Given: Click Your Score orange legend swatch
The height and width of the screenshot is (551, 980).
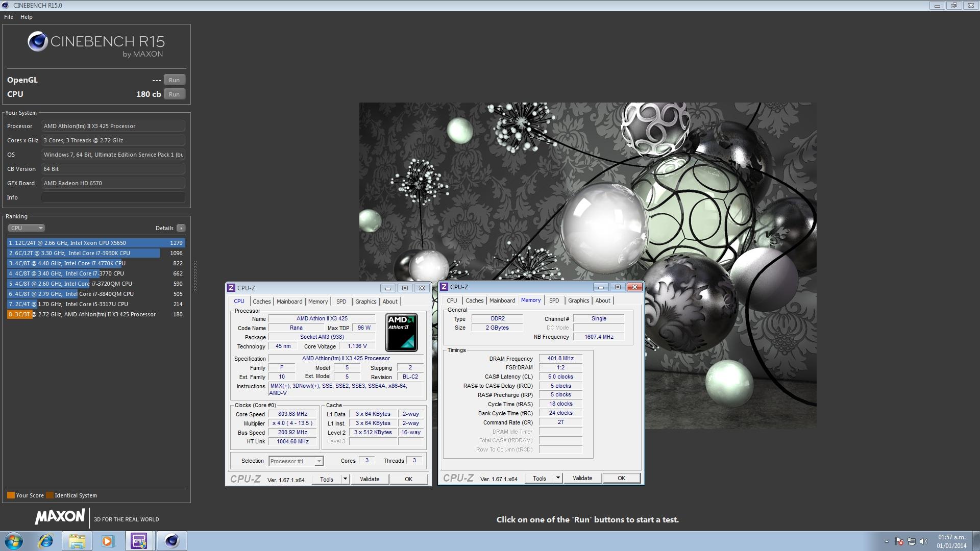Looking at the screenshot, I should pyautogui.click(x=11, y=495).
